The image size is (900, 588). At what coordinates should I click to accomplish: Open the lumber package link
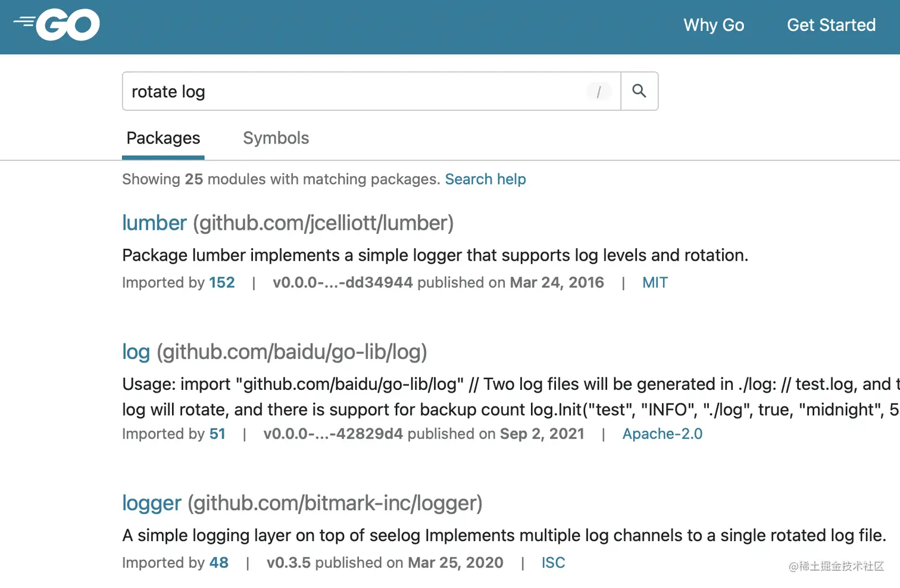click(154, 223)
